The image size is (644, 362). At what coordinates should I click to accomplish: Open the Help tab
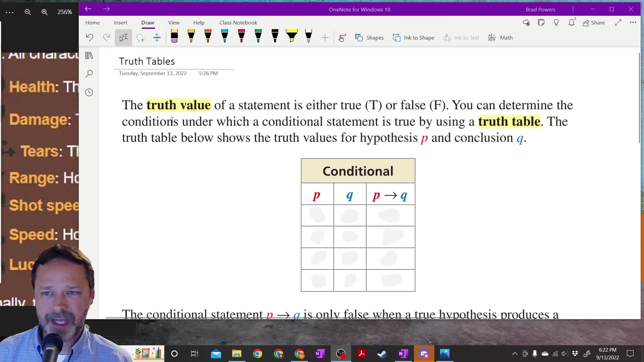coord(199,22)
